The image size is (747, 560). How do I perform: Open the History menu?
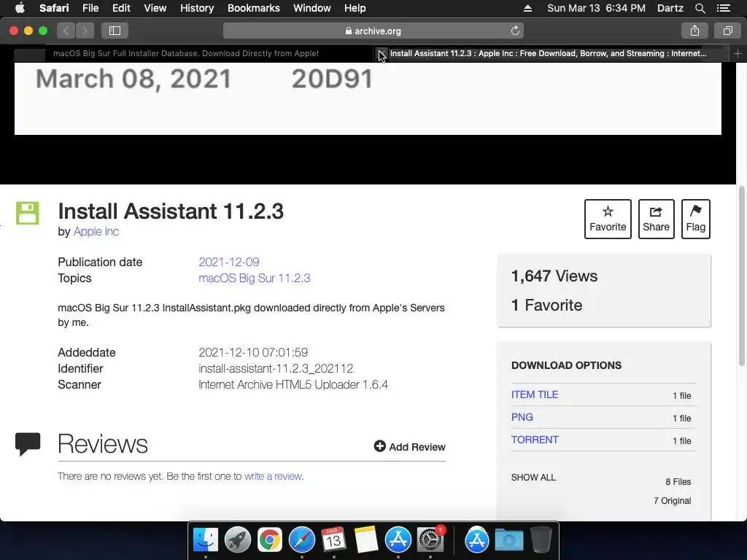click(x=197, y=8)
